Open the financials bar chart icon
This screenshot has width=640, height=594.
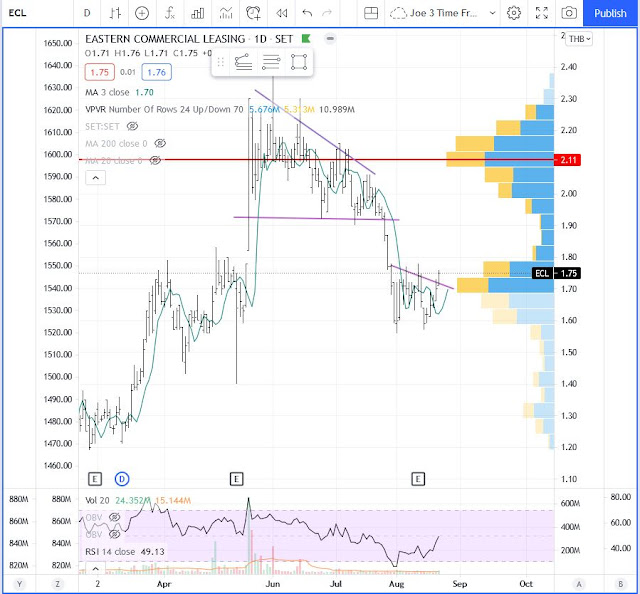coord(198,13)
